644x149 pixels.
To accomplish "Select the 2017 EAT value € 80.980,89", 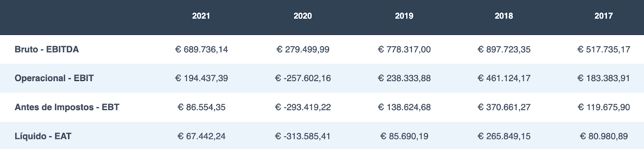I will pyautogui.click(x=604, y=136).
